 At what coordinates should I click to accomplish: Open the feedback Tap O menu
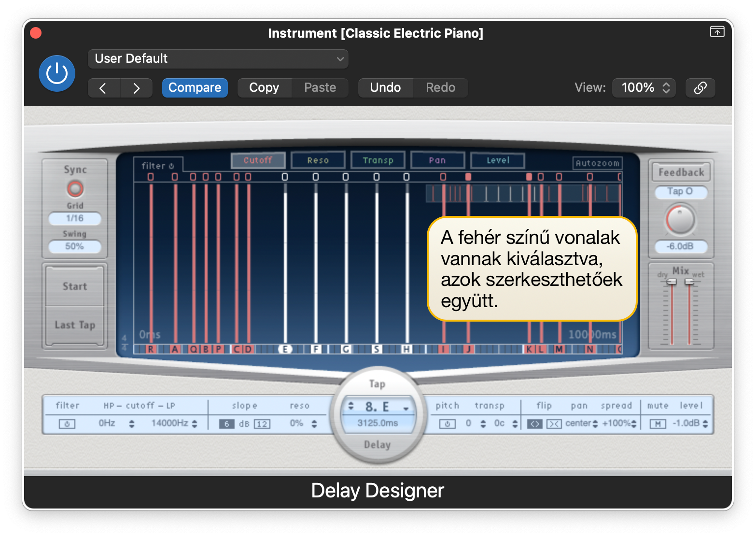tap(681, 192)
